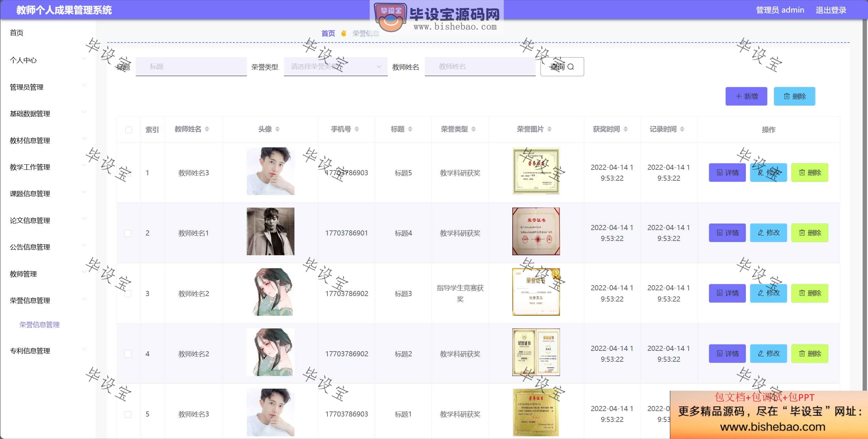Click 教师姓名3 in row index 5
This screenshot has width=868, height=439.
click(194, 414)
